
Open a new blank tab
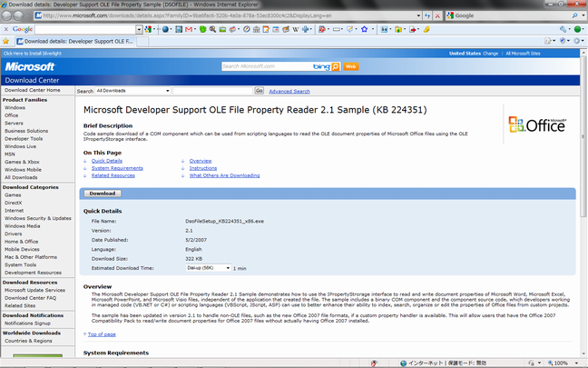click(x=142, y=41)
